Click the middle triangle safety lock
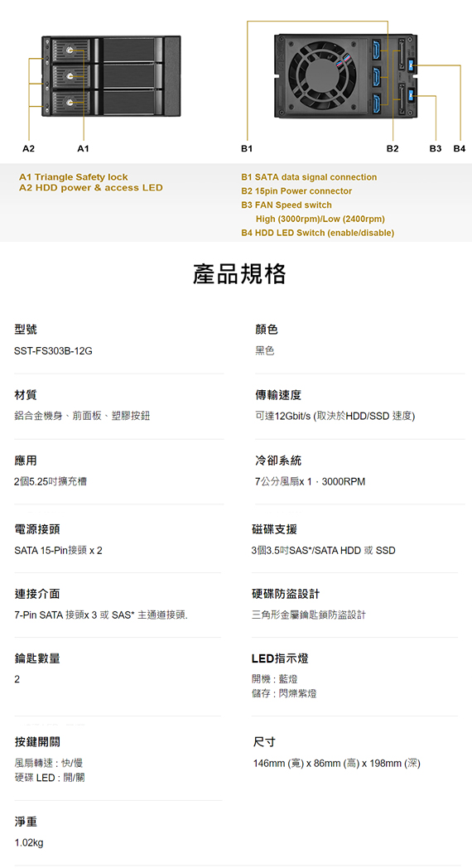The image size is (472, 868). (x=70, y=76)
